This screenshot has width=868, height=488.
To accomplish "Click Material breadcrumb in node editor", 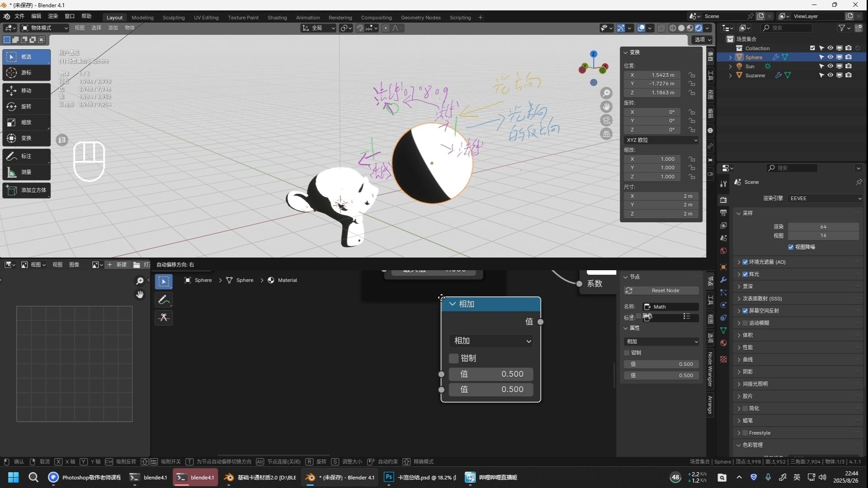I will pos(283,280).
